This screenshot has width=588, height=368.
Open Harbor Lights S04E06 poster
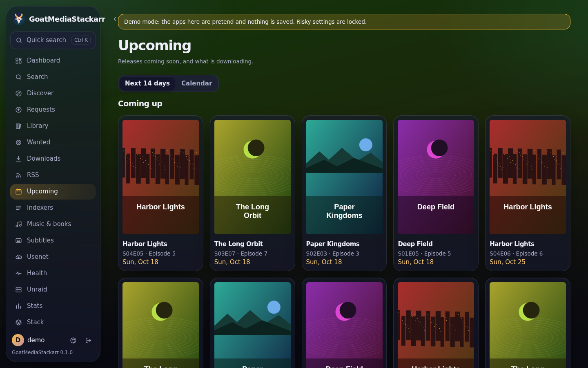tap(528, 177)
